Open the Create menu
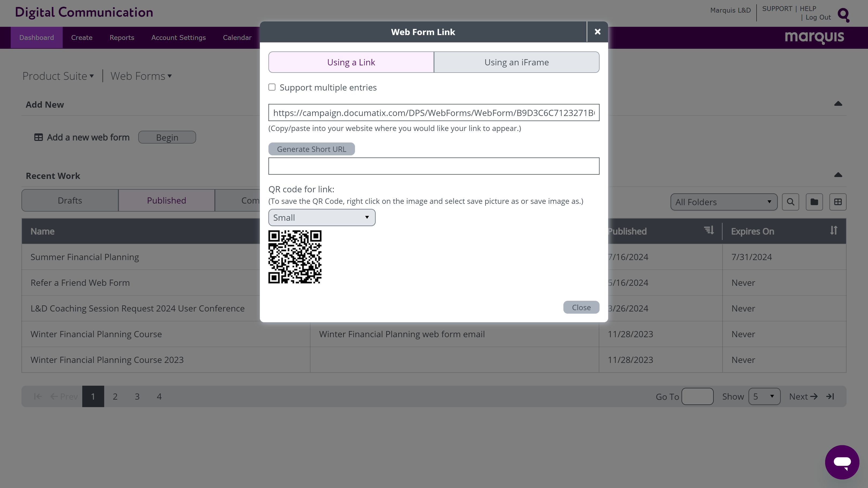 (81, 37)
